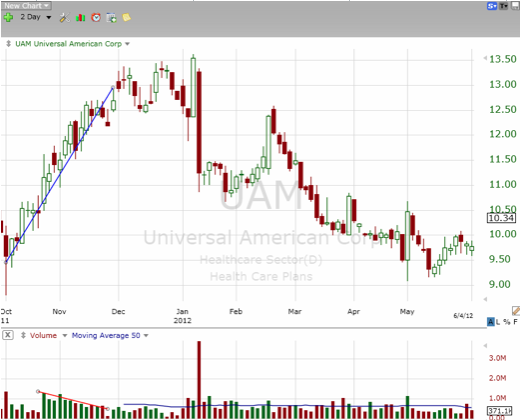Select fixed scaling 'F' toggle
The width and height of the screenshot is (520, 420).
516,322
